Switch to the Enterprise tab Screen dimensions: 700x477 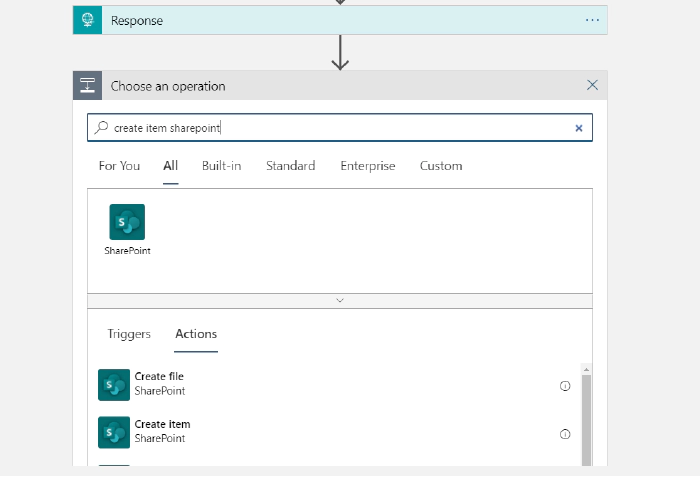coord(368,166)
